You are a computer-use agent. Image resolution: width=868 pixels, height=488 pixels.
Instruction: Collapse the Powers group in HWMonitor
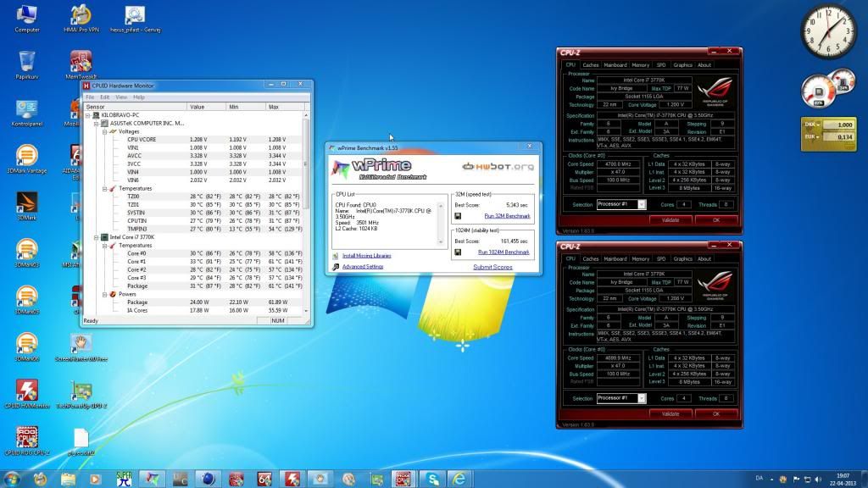(x=104, y=294)
